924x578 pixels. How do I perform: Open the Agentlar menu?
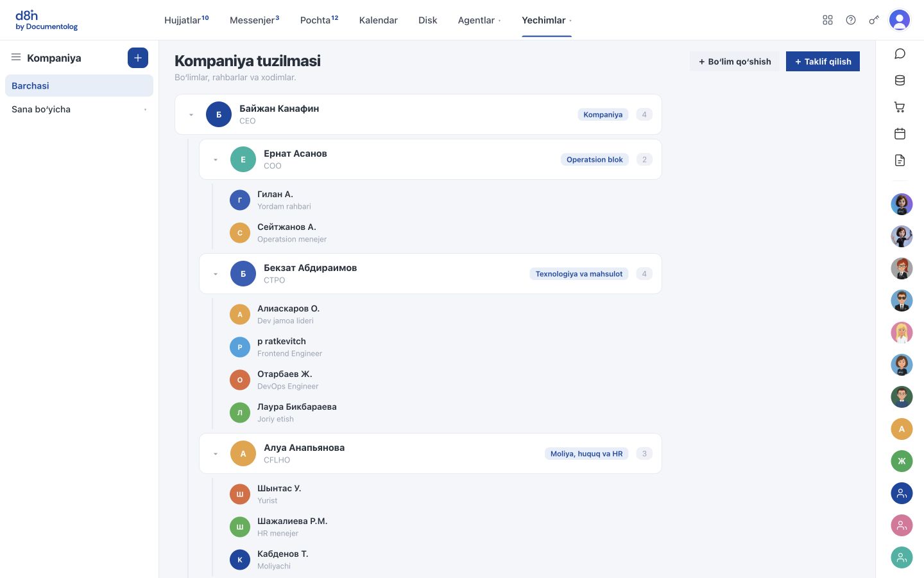click(479, 20)
